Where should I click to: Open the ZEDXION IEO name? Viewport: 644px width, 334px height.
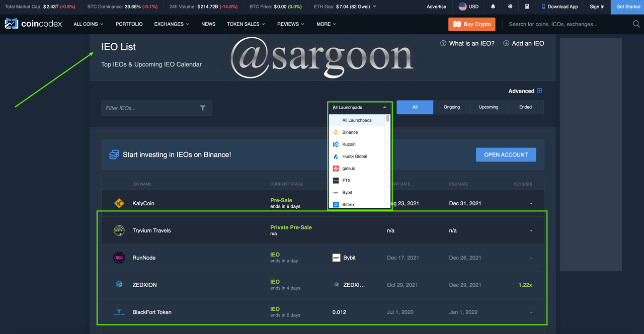144,285
